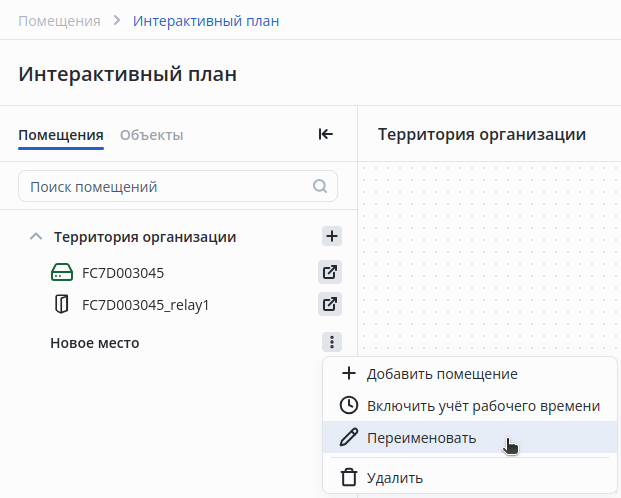
Task: Click the search magnifier icon
Action: (320, 186)
